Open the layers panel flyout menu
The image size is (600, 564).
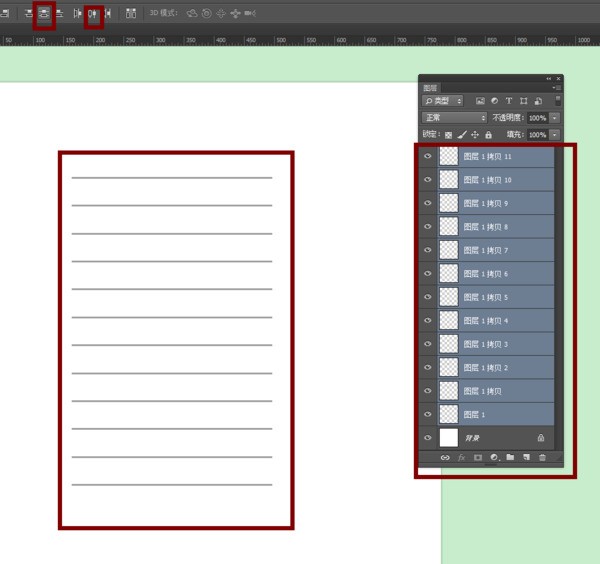(555, 88)
